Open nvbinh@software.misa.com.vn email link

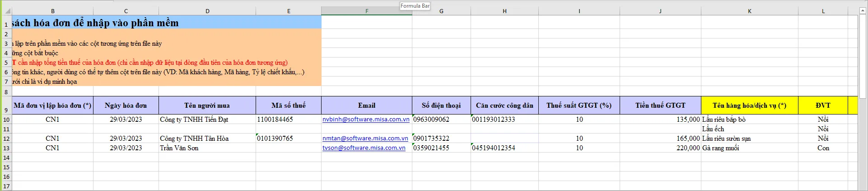click(365, 119)
